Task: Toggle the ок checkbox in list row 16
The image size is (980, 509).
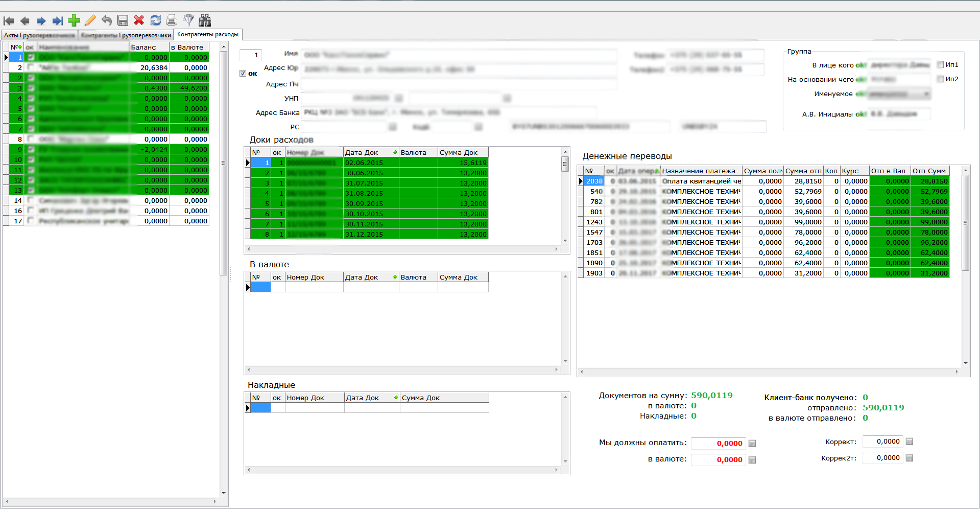Action: [31, 211]
